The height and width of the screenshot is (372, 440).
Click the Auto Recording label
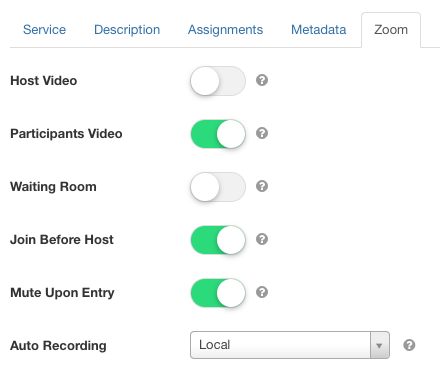(58, 346)
